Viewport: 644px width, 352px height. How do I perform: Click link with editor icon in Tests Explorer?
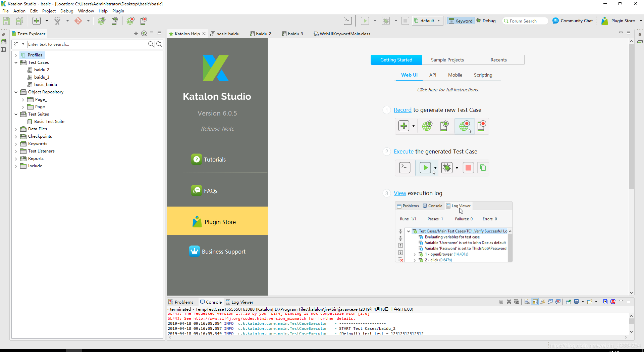tap(144, 34)
